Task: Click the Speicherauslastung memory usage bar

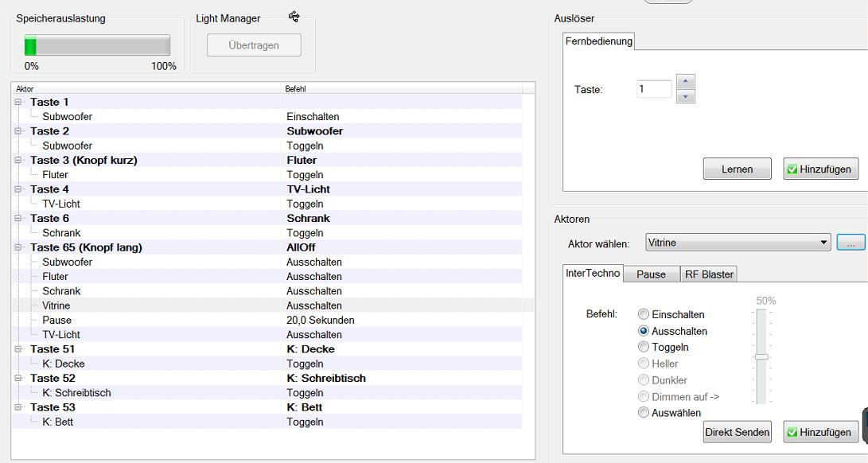Action: point(97,45)
